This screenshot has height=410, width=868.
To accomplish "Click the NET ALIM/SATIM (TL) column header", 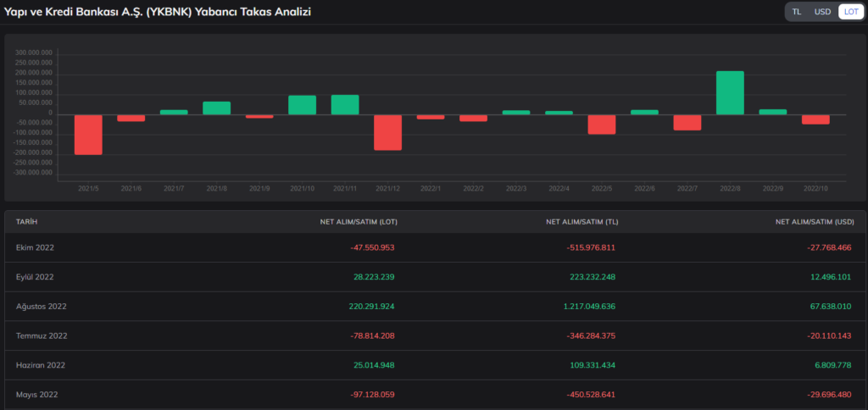I will pyautogui.click(x=582, y=222).
